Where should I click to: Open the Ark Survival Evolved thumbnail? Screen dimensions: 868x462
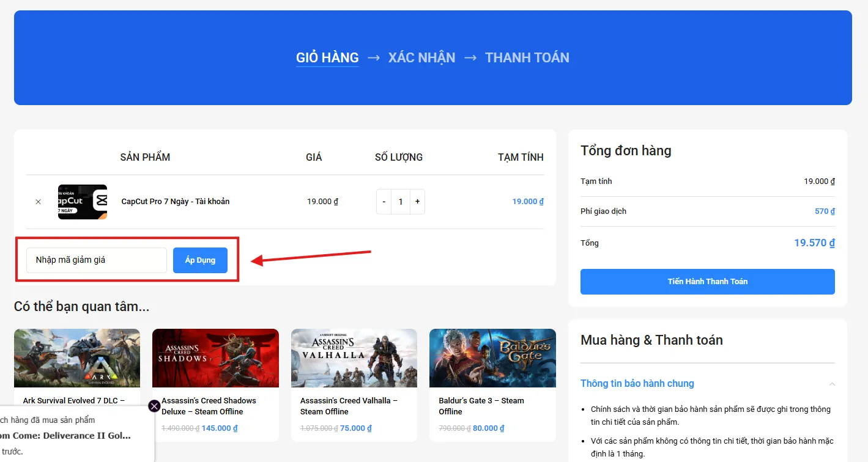[76, 358]
